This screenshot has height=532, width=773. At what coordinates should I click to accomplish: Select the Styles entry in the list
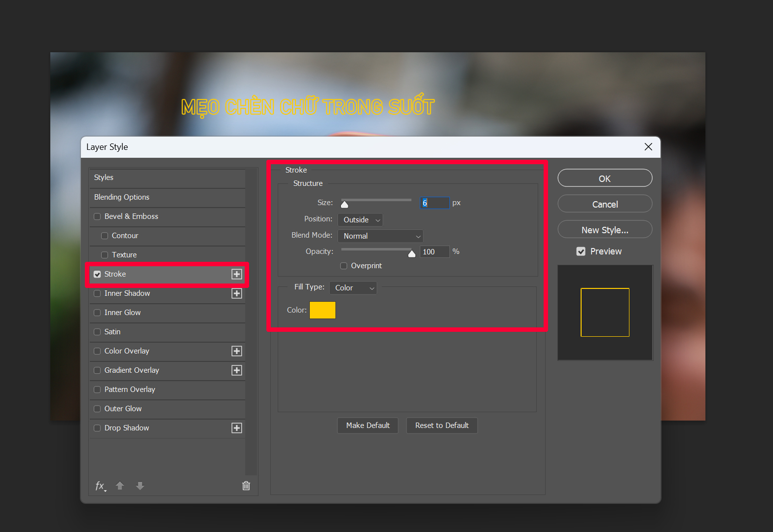tap(103, 177)
